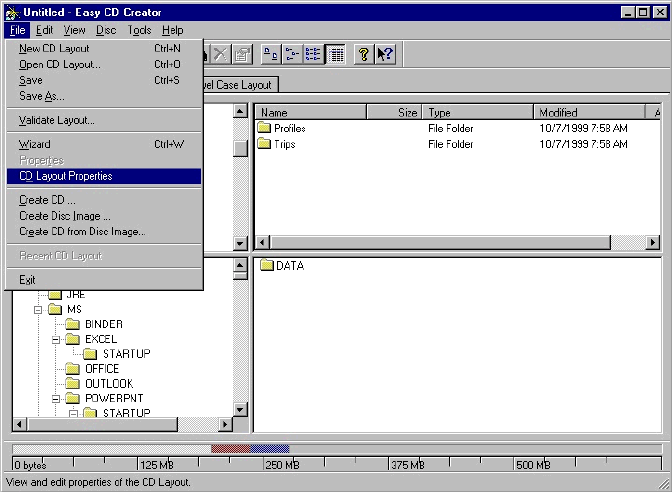Open the Help menu
Viewport: 672px width, 492px height.
[x=173, y=30]
